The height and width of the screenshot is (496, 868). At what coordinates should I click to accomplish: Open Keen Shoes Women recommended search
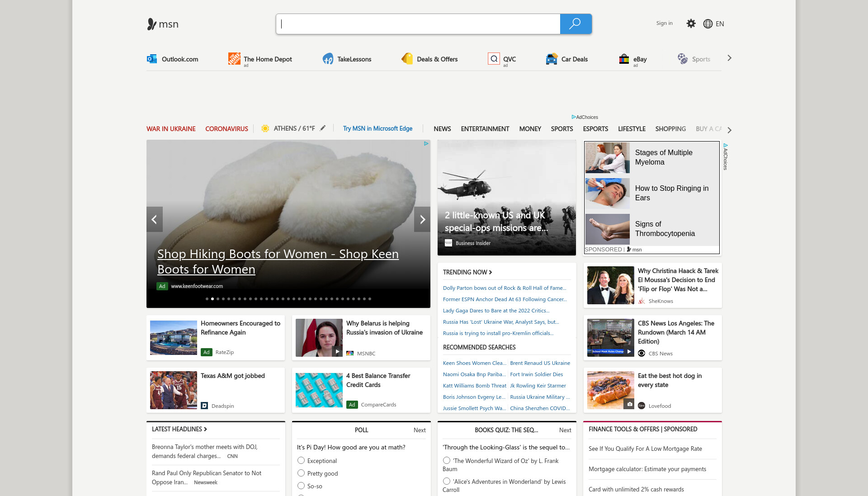[474, 363]
